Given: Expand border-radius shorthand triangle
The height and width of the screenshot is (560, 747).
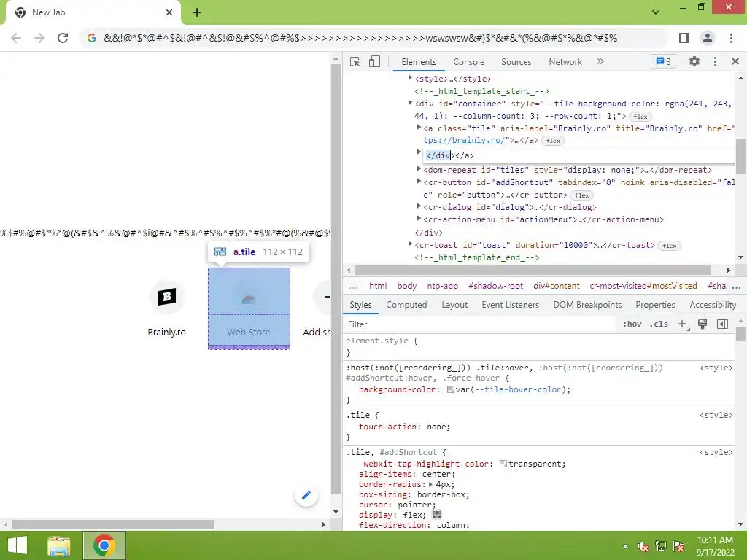Looking at the screenshot, I should click(x=430, y=484).
